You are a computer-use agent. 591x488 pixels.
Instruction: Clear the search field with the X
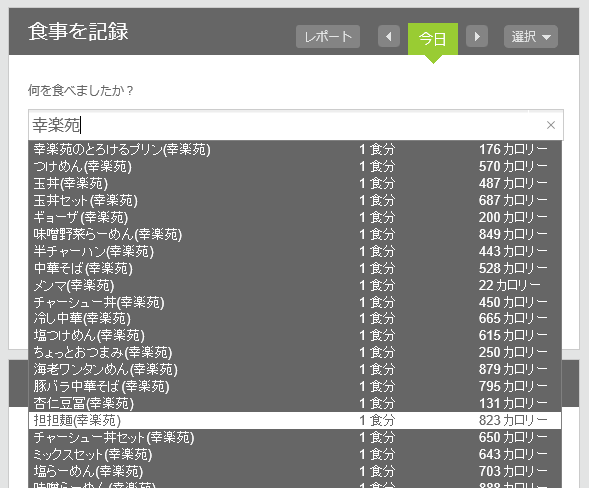coord(551,125)
